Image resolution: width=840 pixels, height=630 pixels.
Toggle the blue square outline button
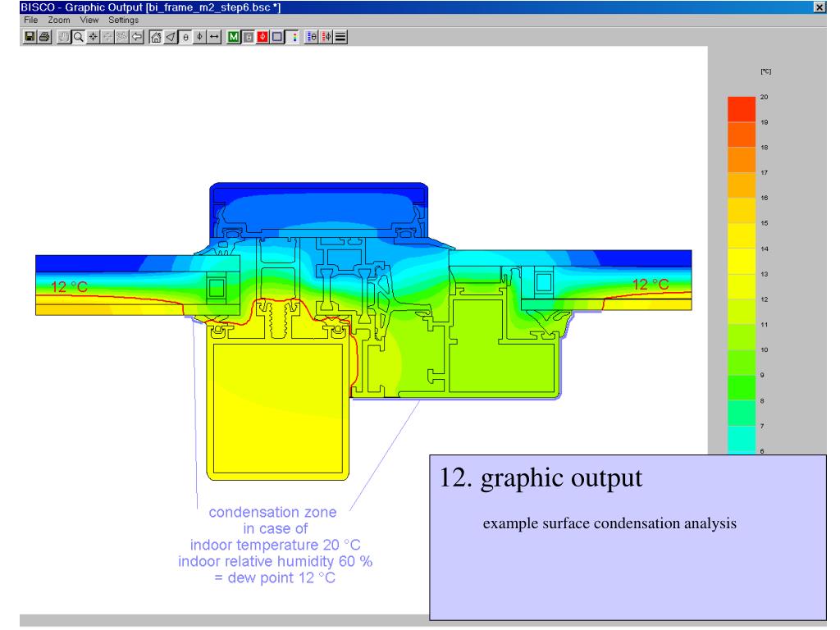[x=277, y=37]
